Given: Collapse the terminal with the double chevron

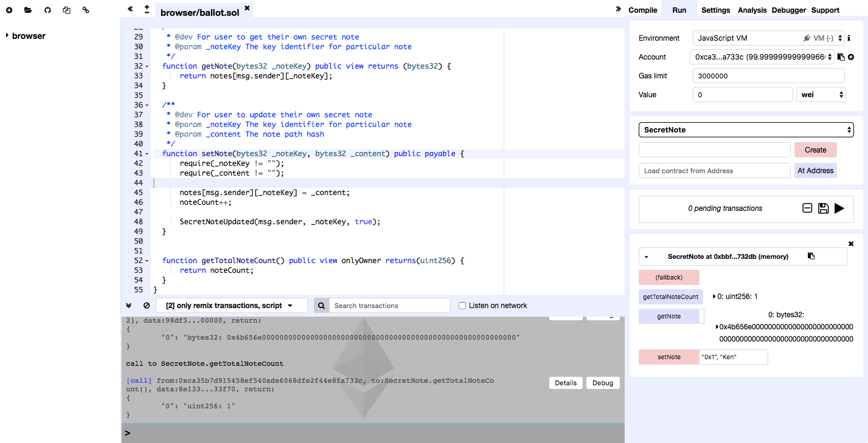Looking at the screenshot, I should click(x=129, y=306).
